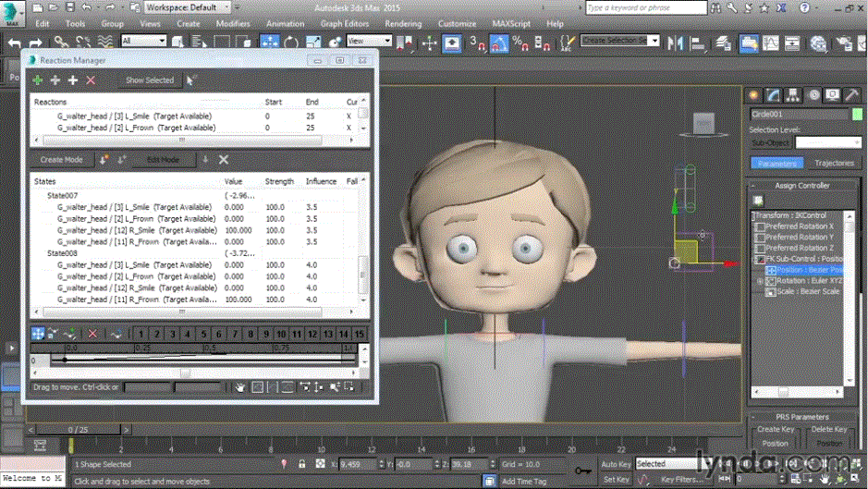This screenshot has height=489, width=868.
Task: Click red Delete Selected X in Reaction Manager top toolbar
Action: point(91,80)
